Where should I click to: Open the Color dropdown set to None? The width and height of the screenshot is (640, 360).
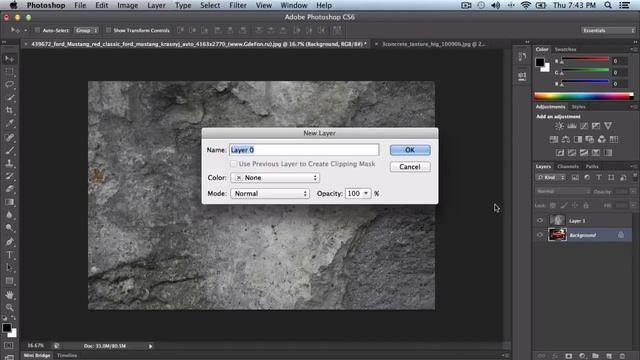[275, 178]
